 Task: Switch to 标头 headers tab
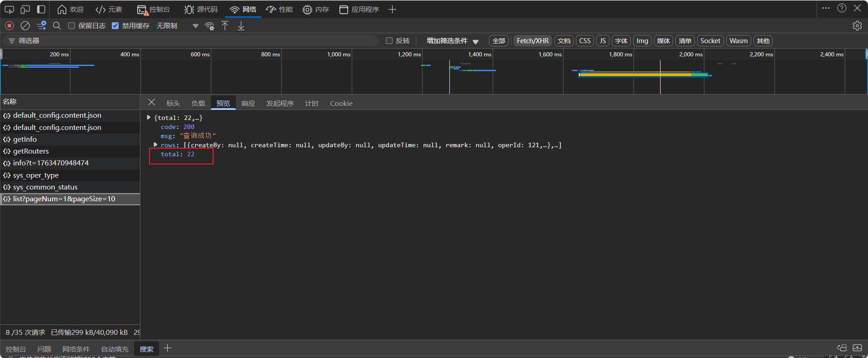coord(173,103)
